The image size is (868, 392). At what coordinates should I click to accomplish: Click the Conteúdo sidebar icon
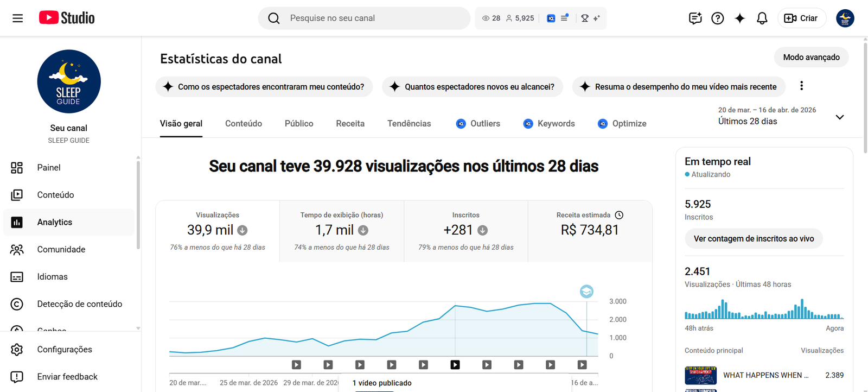17,195
